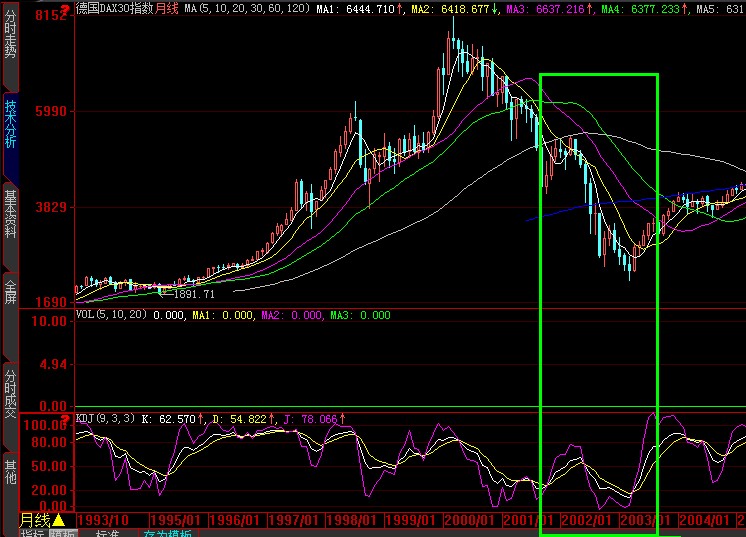Click the 10.00 volume axis label
746x537 pixels.
[49, 321]
